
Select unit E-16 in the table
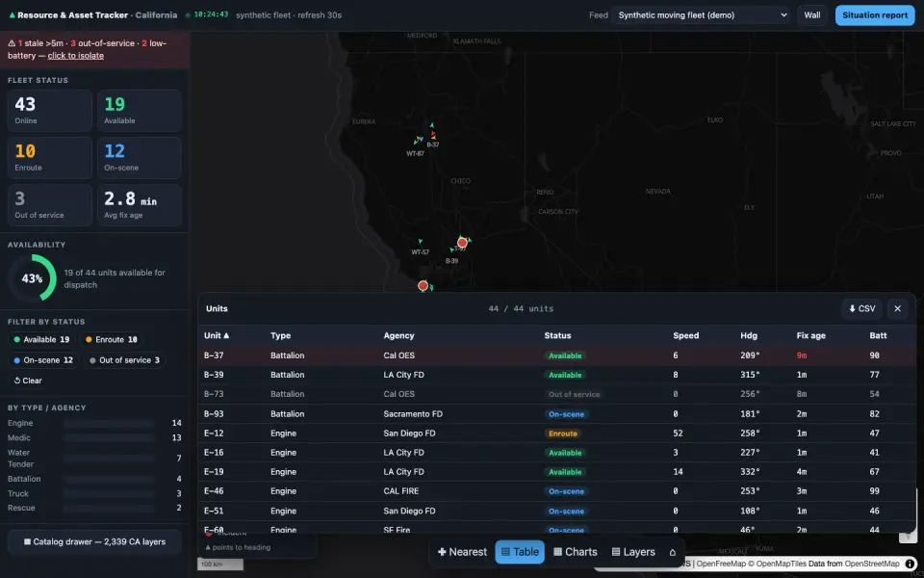[557, 453]
